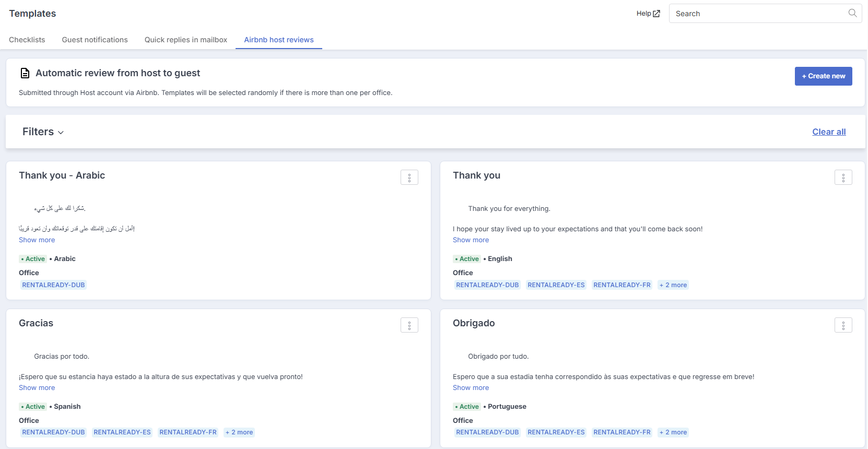Type in the Search field
Image resolution: width=868 pixels, height=449 pixels.
[x=757, y=14]
